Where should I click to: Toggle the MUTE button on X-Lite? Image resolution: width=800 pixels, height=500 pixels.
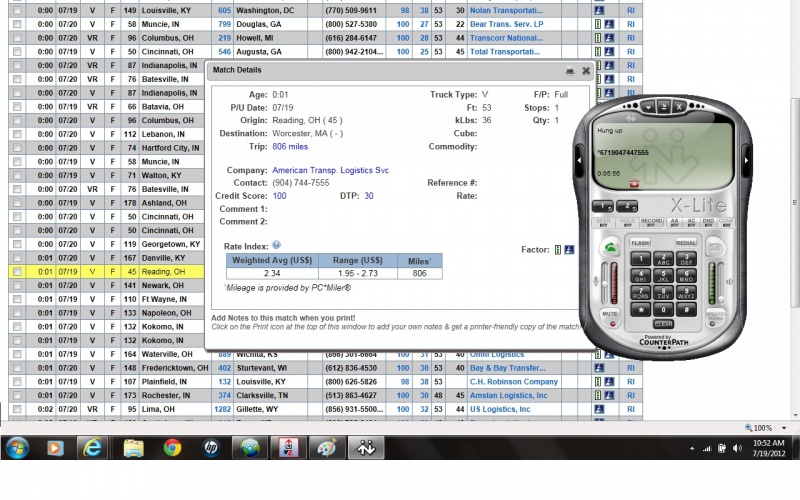click(610, 317)
